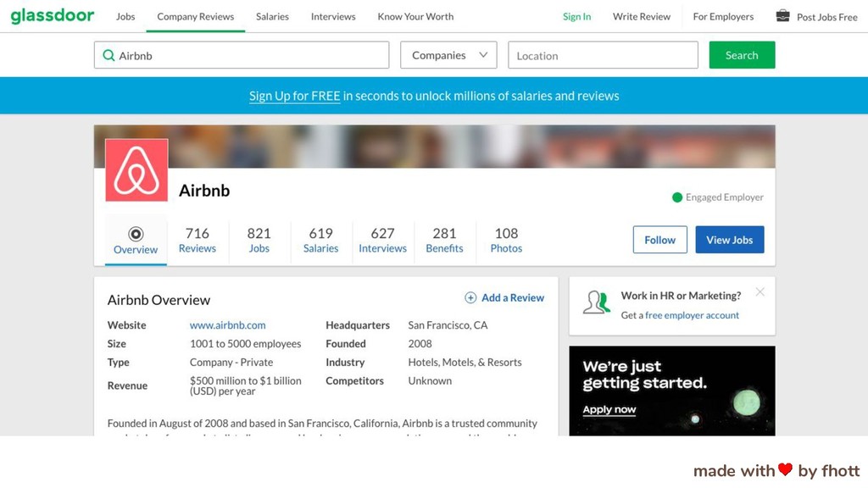Open the Company Reviews tab
The height and width of the screenshot is (488, 868).
196,17
